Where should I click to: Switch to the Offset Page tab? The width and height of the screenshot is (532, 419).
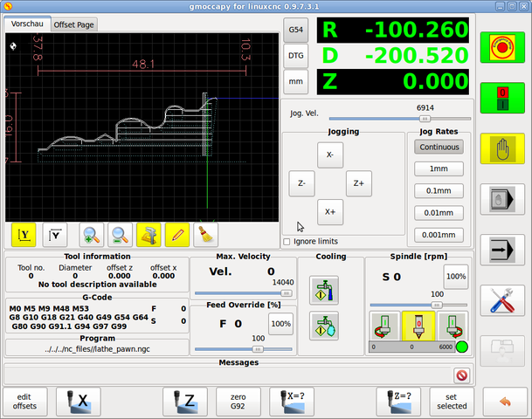tap(74, 24)
